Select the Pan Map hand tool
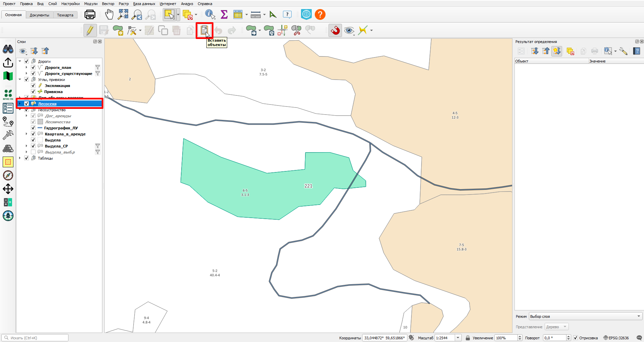644x342 pixels. pyautogui.click(x=109, y=14)
